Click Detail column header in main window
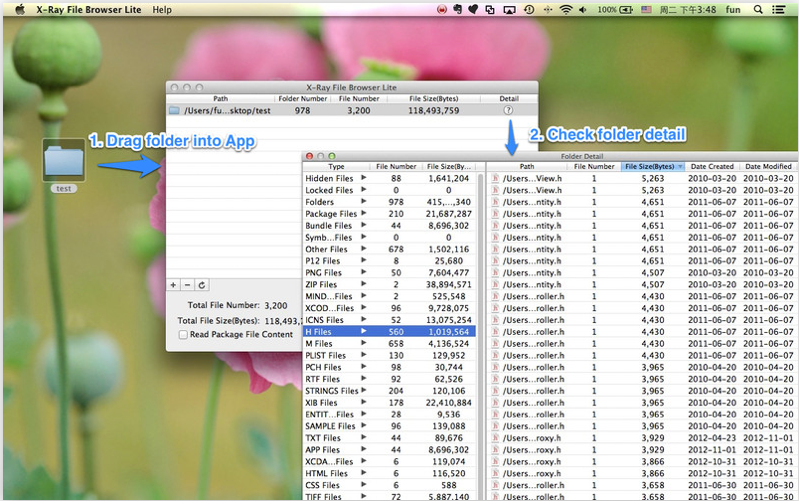This screenshot has height=501, width=799. [x=509, y=98]
